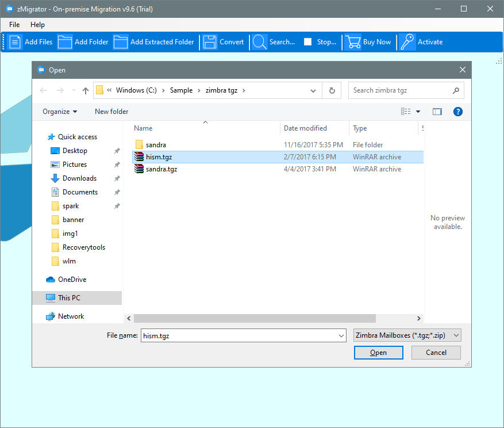The height and width of the screenshot is (428, 504).
Task: Close the Open dialog
Action: 463,70
